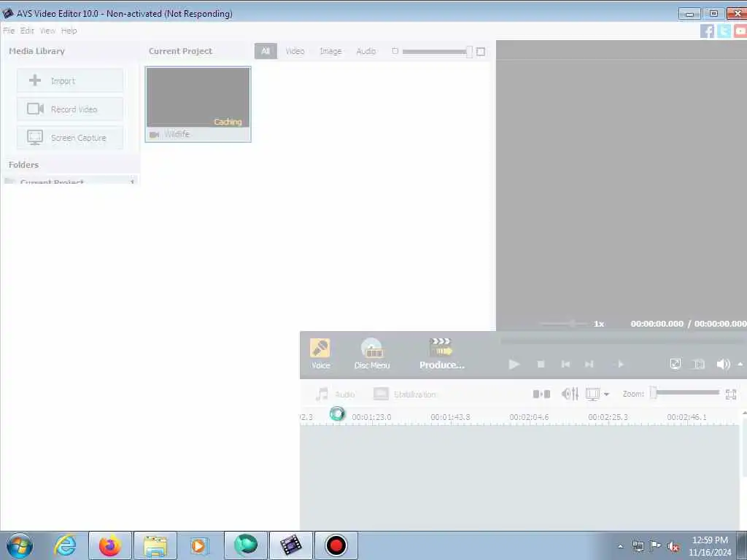Start preview playback with Play
The height and width of the screenshot is (560, 747).
pos(514,365)
